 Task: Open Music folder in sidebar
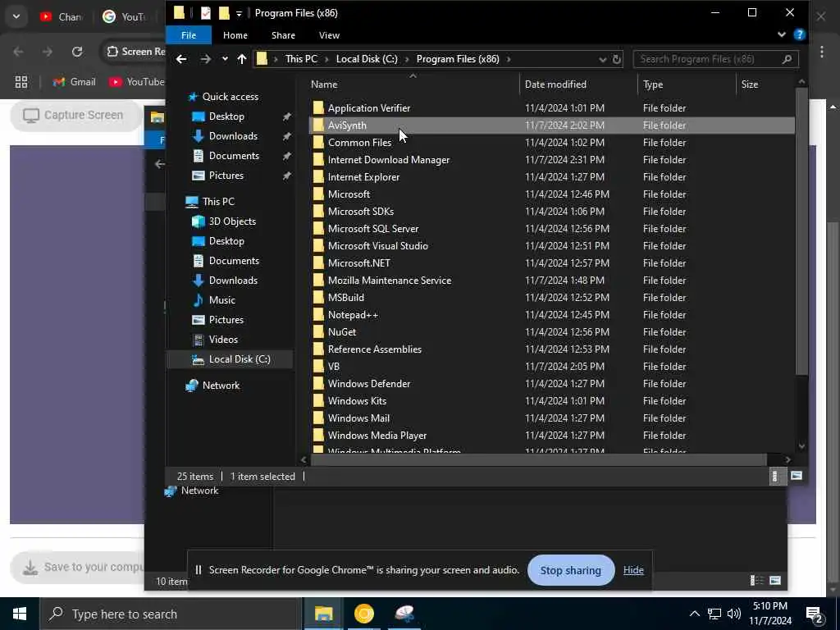tap(221, 300)
